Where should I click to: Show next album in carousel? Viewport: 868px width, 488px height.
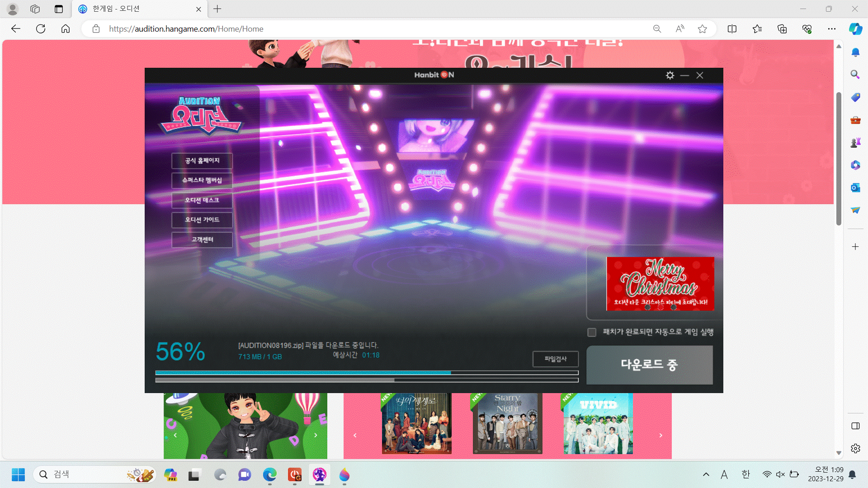click(661, 436)
